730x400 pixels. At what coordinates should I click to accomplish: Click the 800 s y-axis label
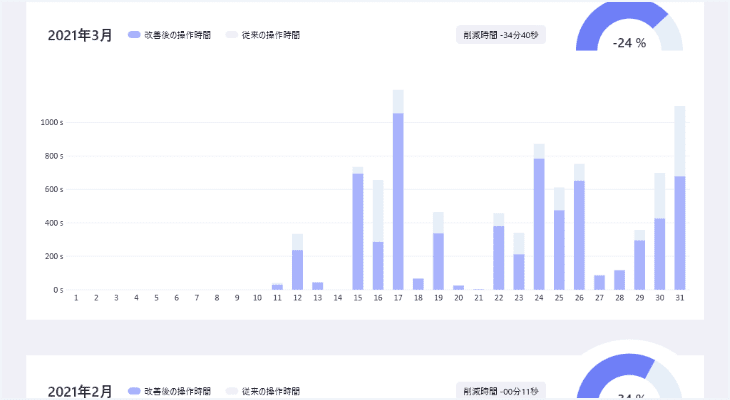tap(54, 156)
